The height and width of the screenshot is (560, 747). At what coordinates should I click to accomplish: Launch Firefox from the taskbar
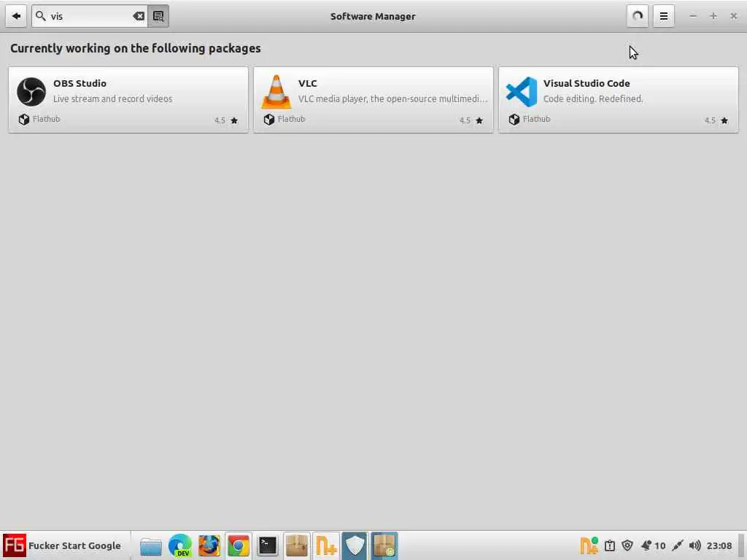pos(209,546)
